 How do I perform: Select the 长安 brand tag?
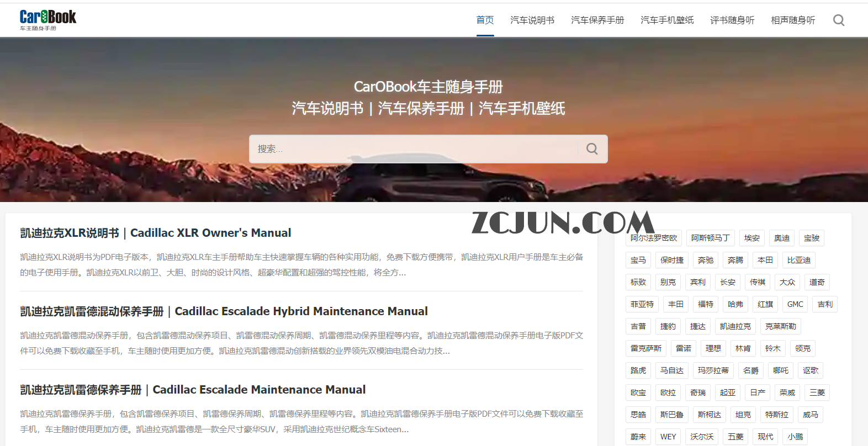[x=728, y=282]
